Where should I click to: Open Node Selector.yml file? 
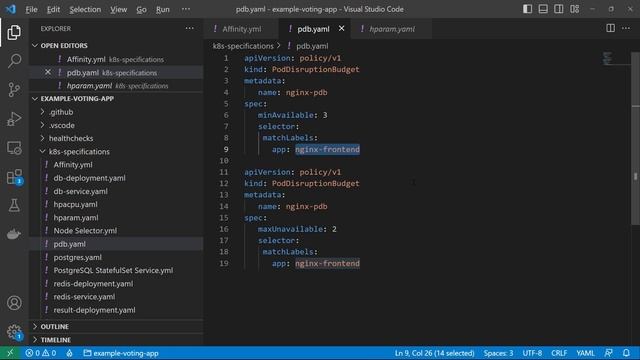click(x=85, y=231)
